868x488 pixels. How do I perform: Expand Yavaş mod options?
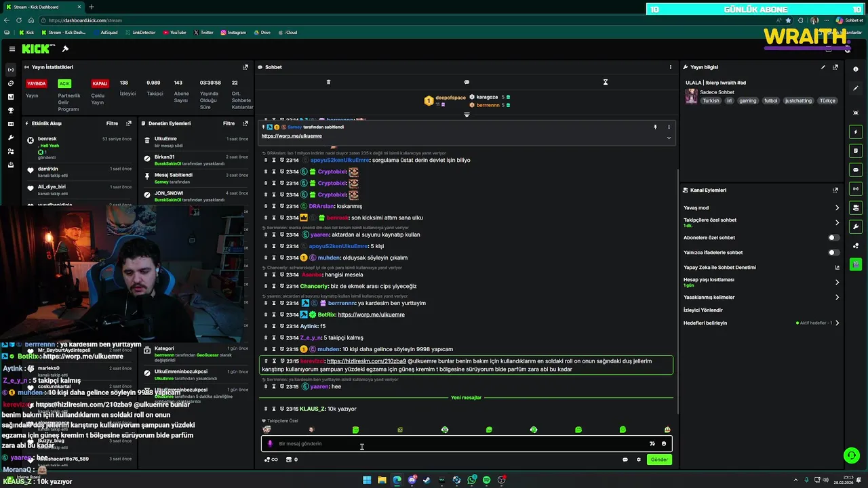(837, 208)
